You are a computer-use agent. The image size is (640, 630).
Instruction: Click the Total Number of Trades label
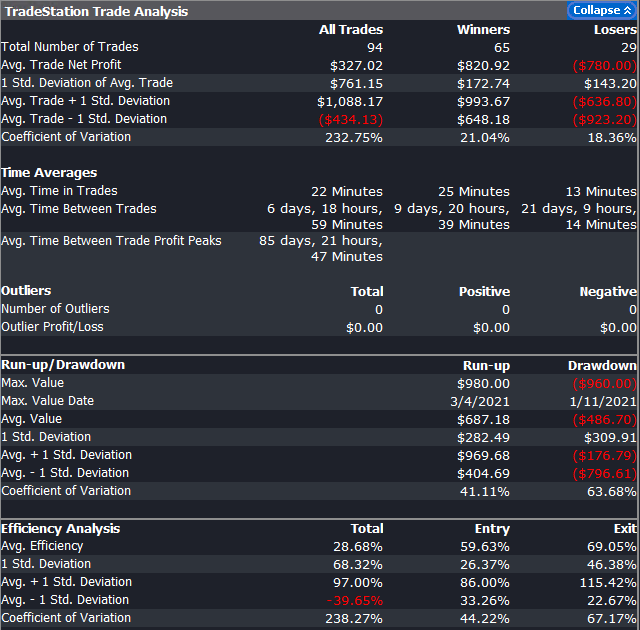(x=70, y=47)
